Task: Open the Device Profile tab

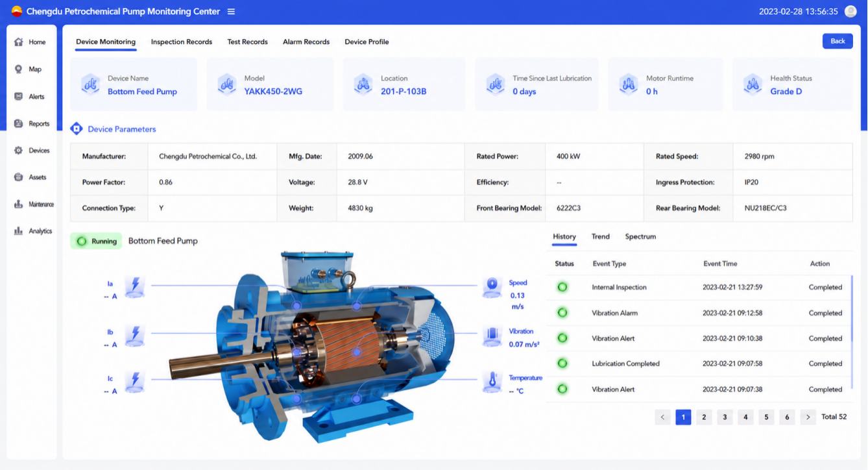Action: 367,42
